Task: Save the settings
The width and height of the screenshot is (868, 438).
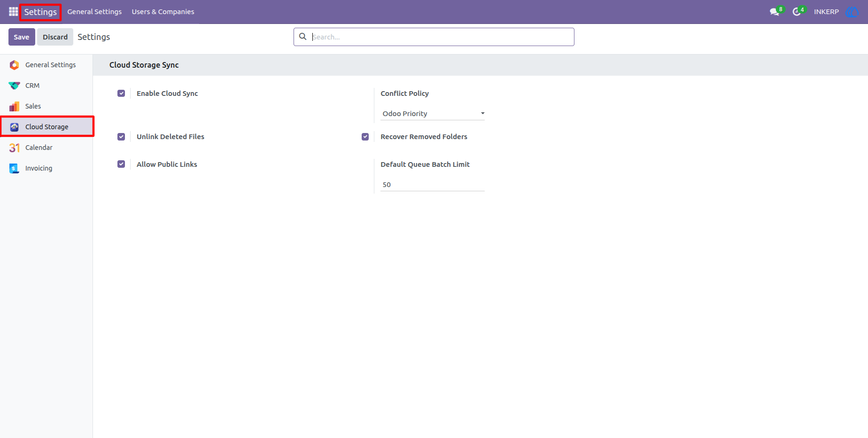Action: point(22,37)
